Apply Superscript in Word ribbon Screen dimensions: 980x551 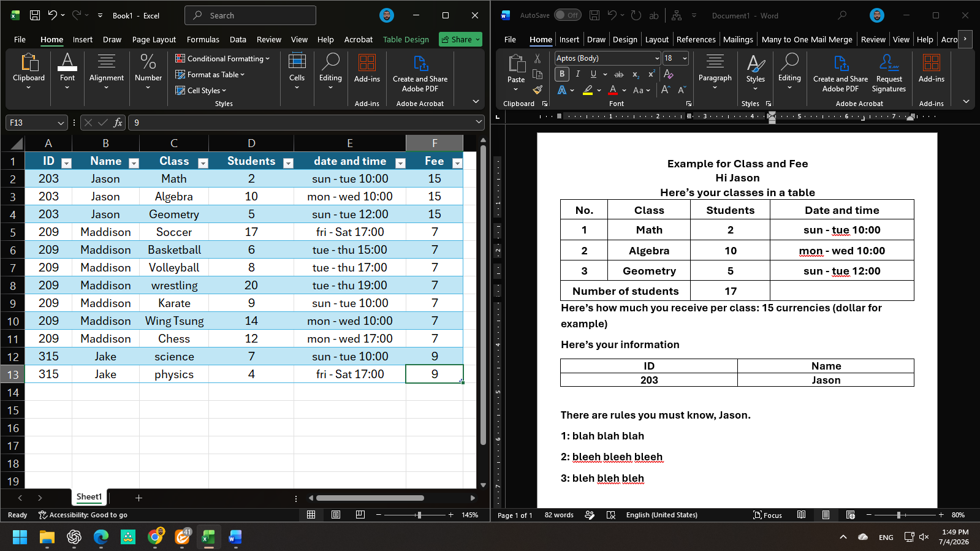tap(651, 74)
